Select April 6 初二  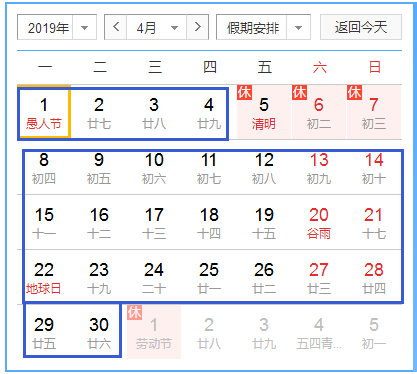319,112
